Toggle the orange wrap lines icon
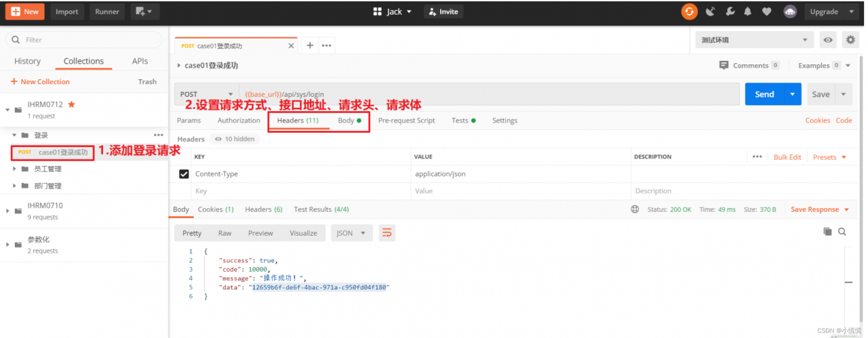The height and width of the screenshot is (338, 868). coord(387,233)
